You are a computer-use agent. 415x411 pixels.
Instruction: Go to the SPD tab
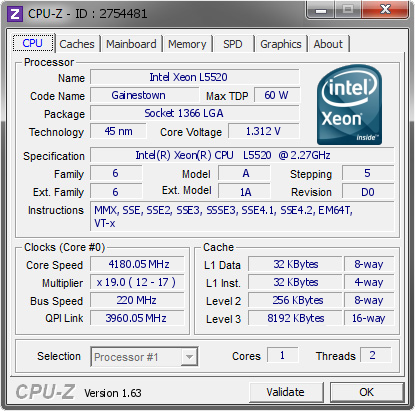[x=233, y=44]
